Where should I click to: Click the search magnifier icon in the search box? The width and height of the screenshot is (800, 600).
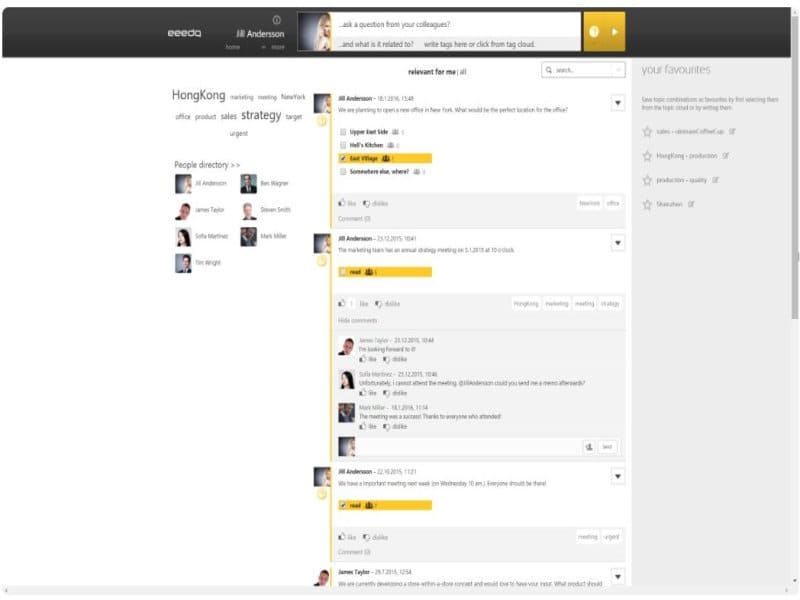[550, 69]
